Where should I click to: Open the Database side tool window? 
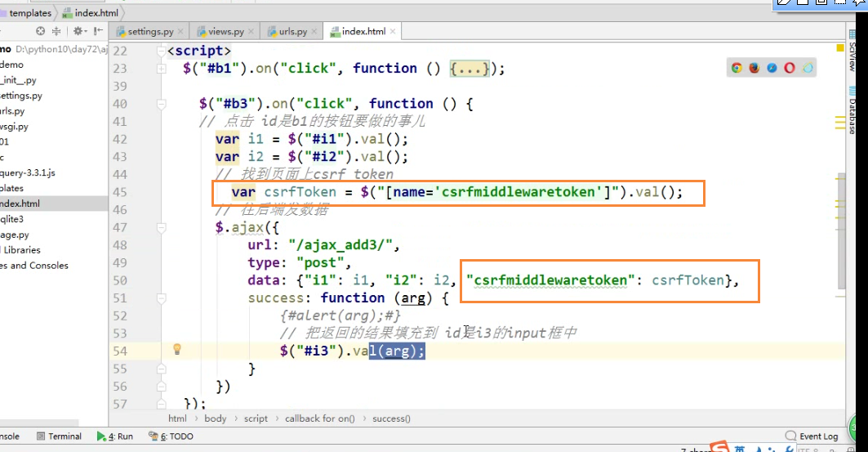pos(852,111)
